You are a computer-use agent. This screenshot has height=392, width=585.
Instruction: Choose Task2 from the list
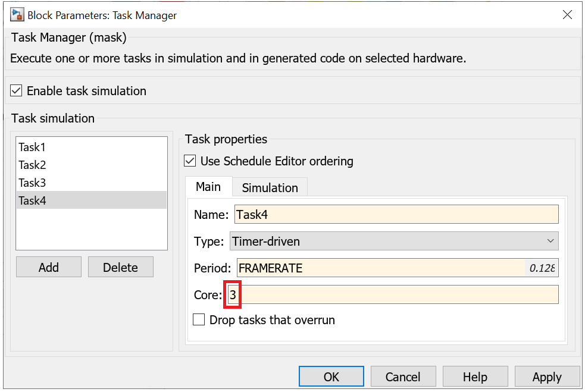[32, 165]
